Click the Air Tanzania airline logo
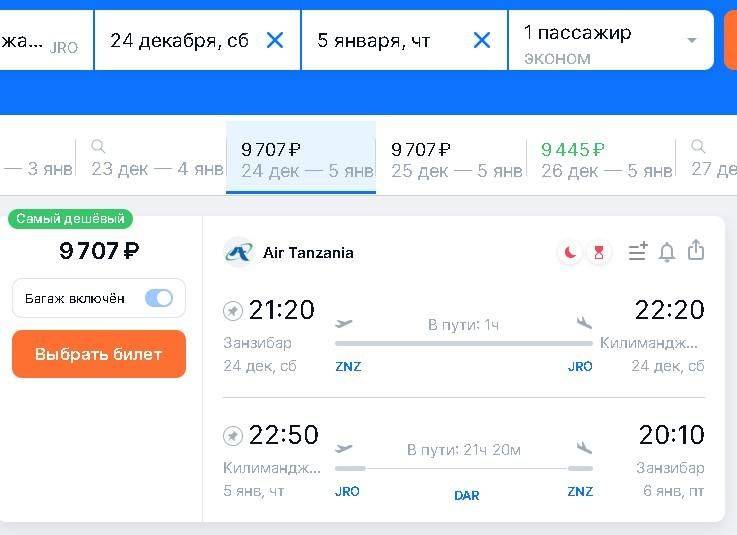This screenshot has height=535, width=737. 239,253
